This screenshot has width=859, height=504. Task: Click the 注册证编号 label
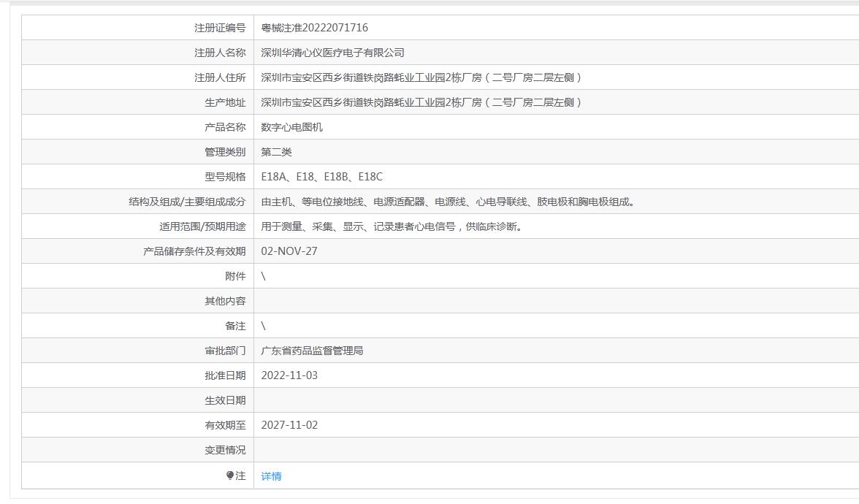[x=220, y=28]
